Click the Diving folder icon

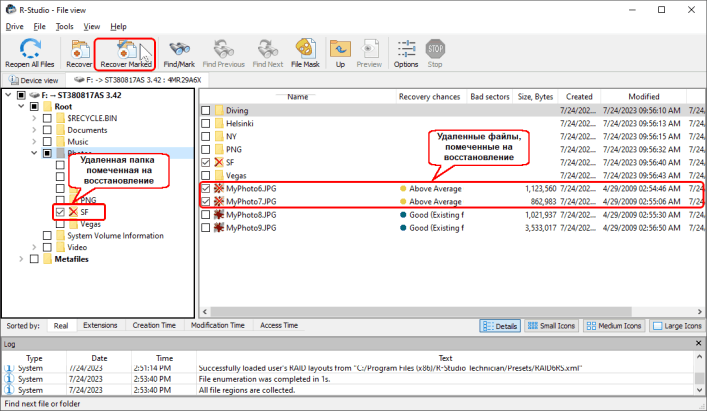click(219, 110)
